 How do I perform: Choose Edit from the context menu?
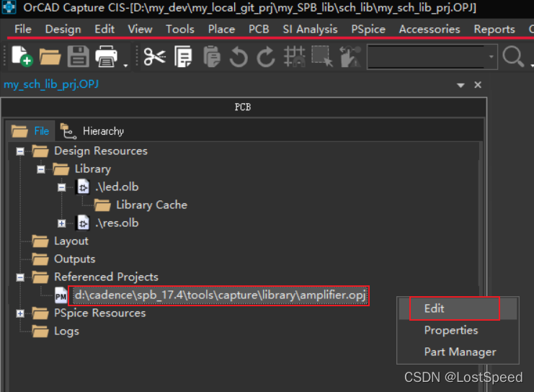click(x=434, y=308)
